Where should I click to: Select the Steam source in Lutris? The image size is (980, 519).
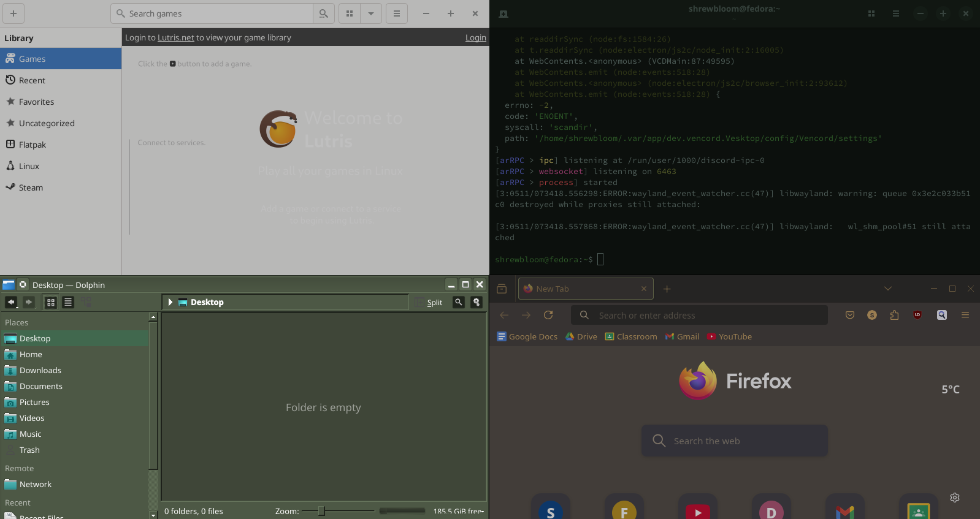61,188
